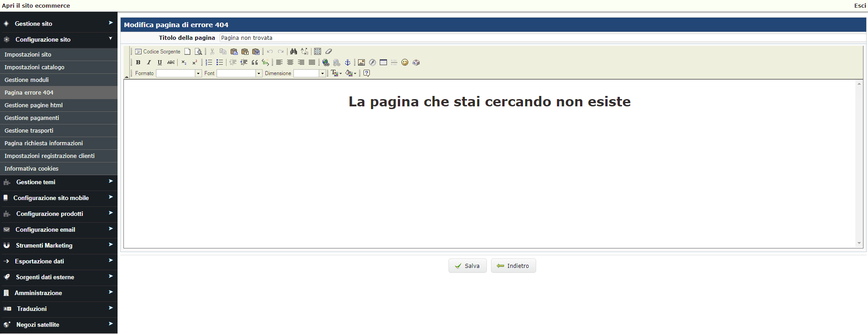
Task: Insert a bulleted list
Action: click(x=220, y=62)
